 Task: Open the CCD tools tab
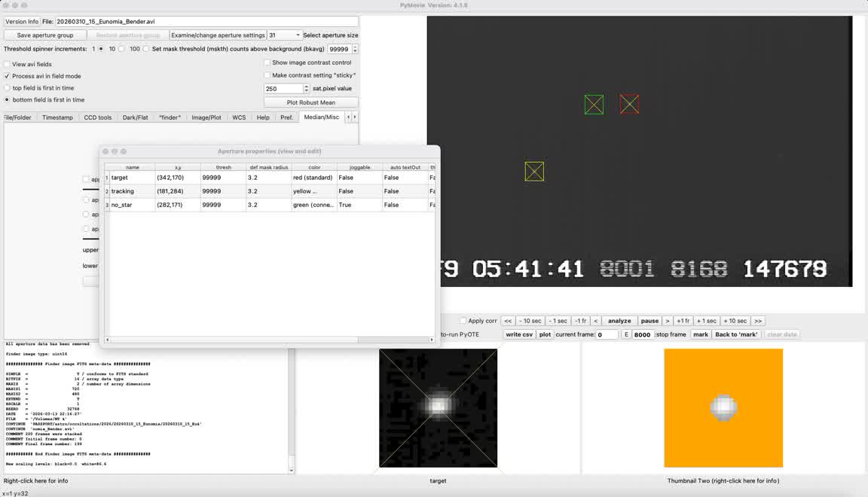point(98,117)
